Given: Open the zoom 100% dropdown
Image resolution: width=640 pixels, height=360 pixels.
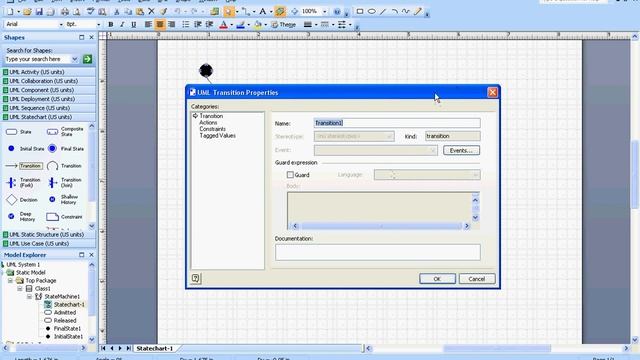Looking at the screenshot, I should tap(324, 11).
